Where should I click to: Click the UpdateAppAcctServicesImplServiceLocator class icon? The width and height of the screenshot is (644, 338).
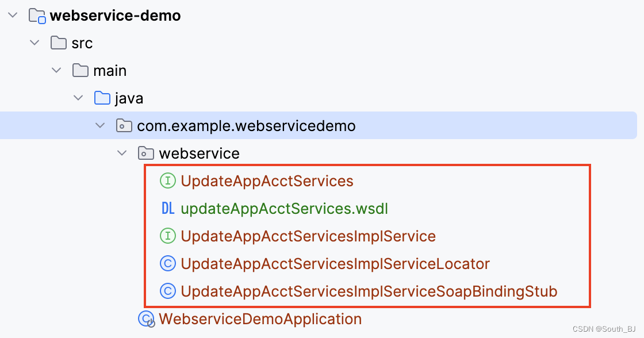pyautogui.click(x=167, y=263)
